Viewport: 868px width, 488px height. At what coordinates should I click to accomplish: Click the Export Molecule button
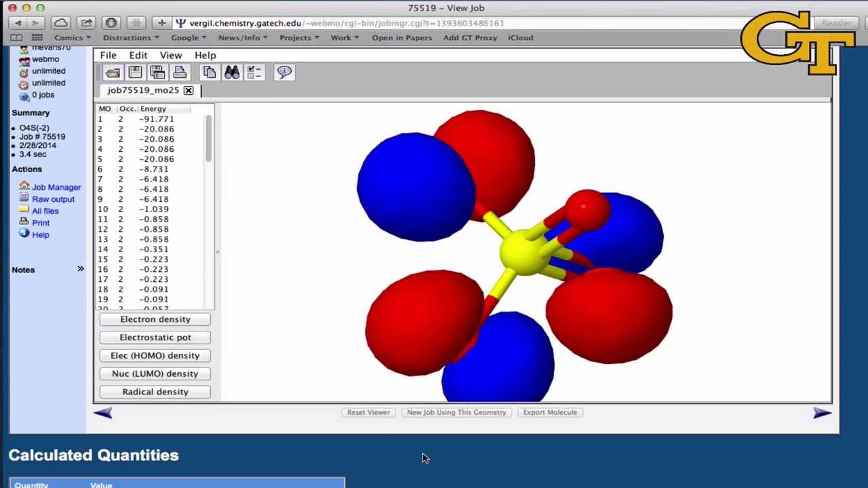(x=550, y=412)
